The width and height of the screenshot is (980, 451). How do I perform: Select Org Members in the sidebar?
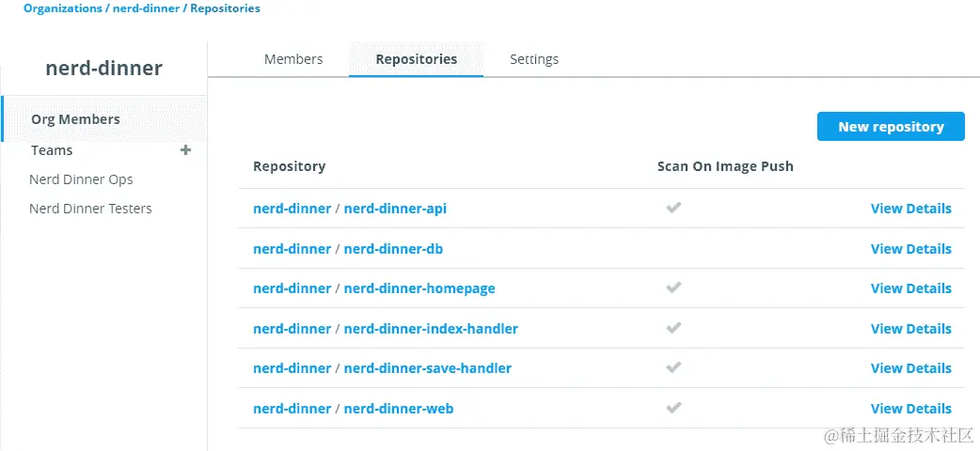[x=75, y=119]
